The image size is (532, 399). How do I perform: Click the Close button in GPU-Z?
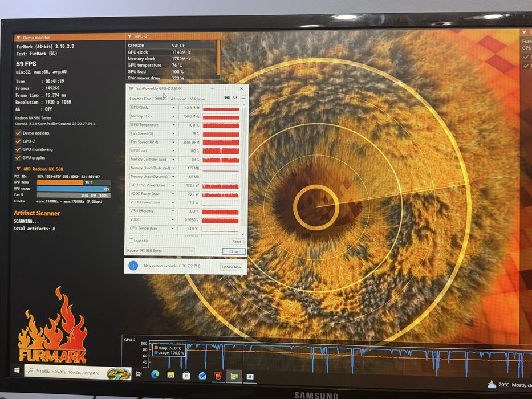tap(233, 251)
